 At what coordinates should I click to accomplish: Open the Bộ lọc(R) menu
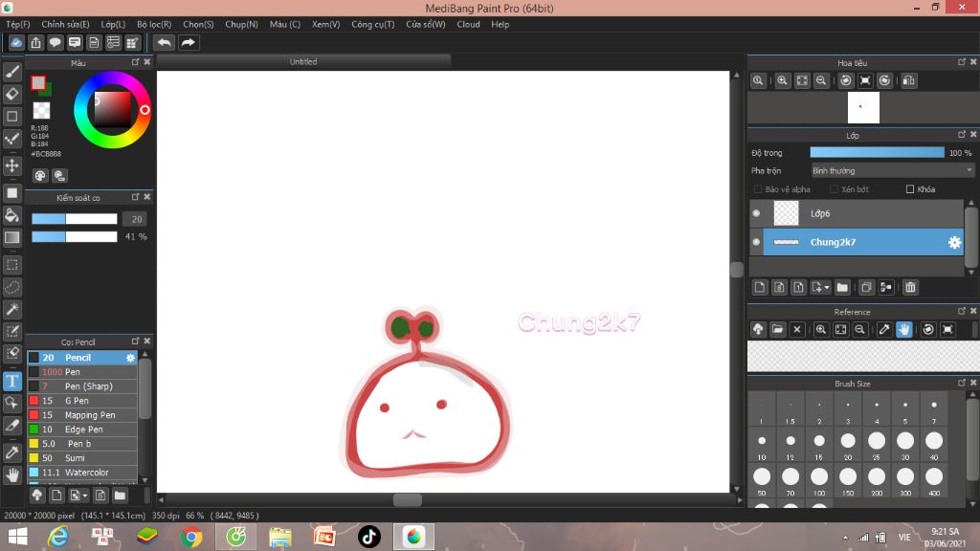coord(154,24)
